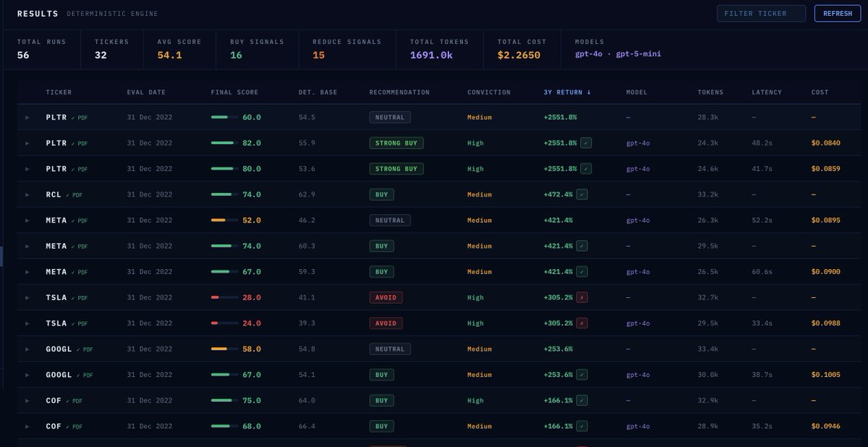The width and height of the screenshot is (868, 447).
Task: Expand the COF row scored 75.0
Action: pyautogui.click(x=27, y=401)
